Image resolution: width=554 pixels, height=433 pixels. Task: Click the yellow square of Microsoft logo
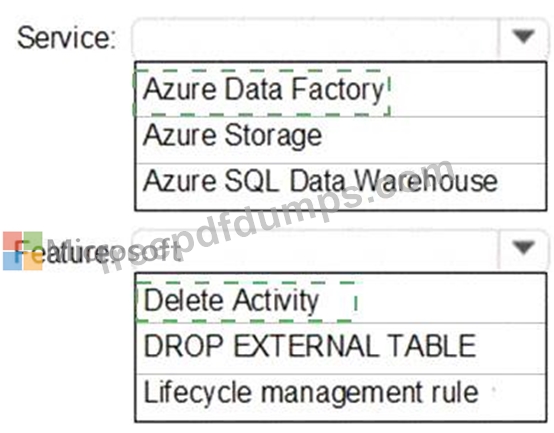pos(33,261)
